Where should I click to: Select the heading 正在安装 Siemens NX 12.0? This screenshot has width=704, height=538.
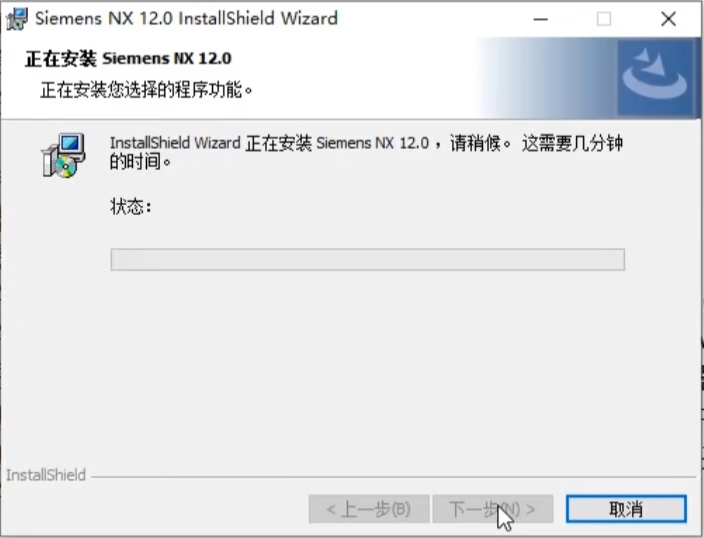point(128,59)
